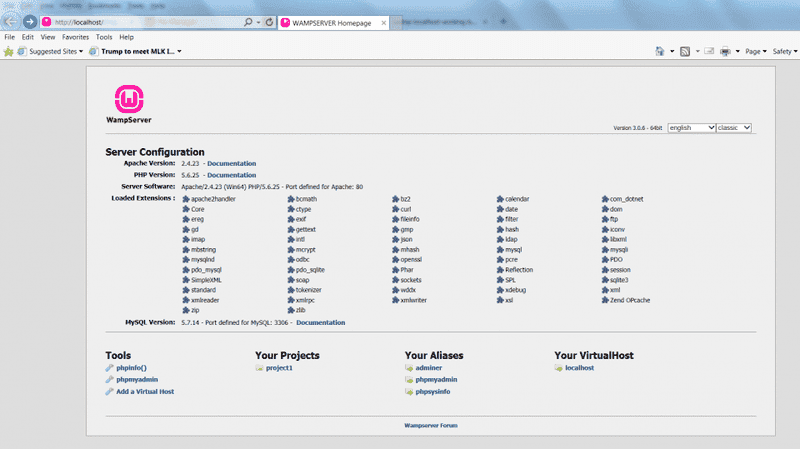Image resolution: width=800 pixels, height=449 pixels.
Task: Click the Home icon in command bar
Action: 660,50
